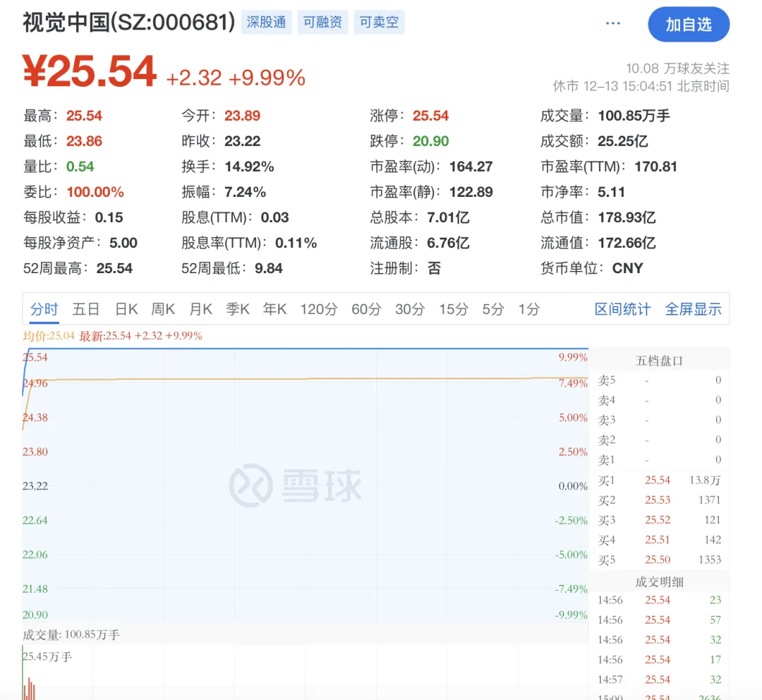Switch to the 日K chart tab
This screenshot has width=762, height=700.
(x=126, y=309)
